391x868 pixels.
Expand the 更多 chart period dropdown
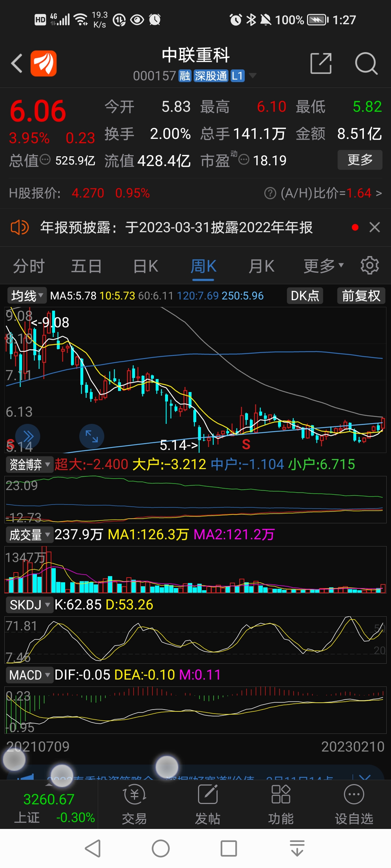(x=323, y=266)
